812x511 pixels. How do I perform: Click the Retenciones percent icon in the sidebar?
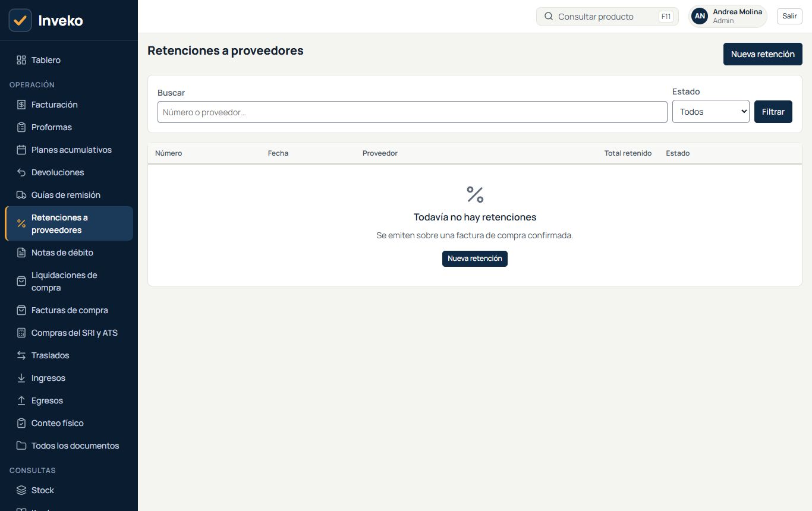21,223
